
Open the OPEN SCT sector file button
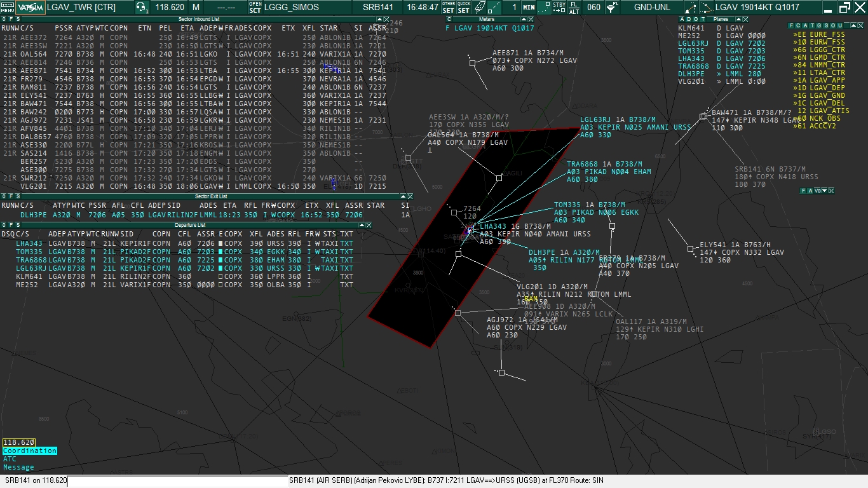[x=255, y=8]
